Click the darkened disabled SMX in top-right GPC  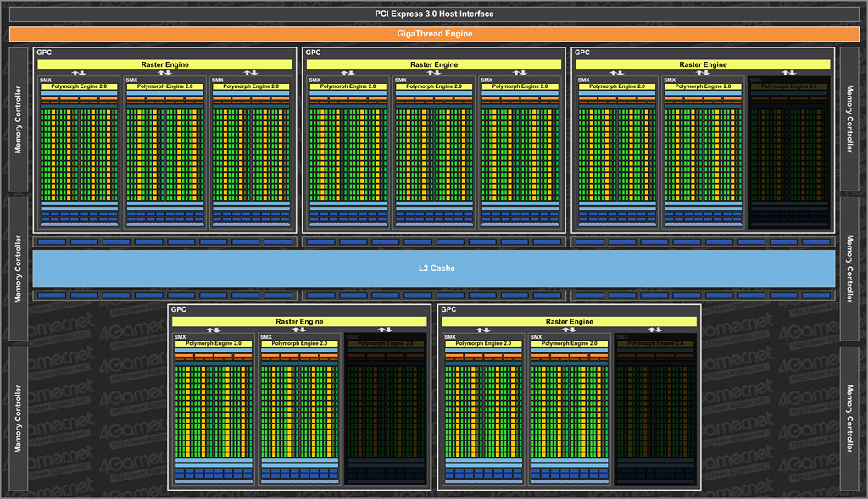788,152
